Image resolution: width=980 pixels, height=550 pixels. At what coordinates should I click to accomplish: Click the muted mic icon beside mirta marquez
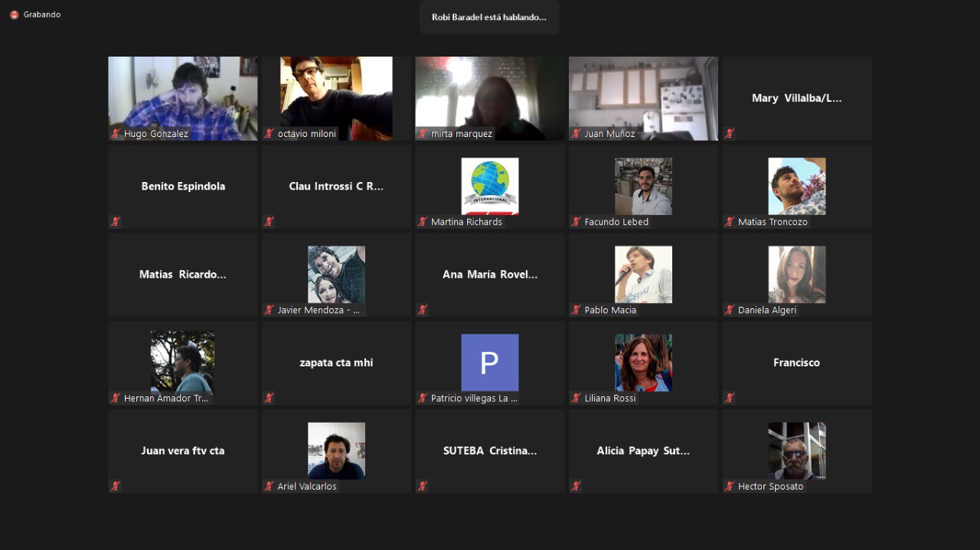pos(423,134)
